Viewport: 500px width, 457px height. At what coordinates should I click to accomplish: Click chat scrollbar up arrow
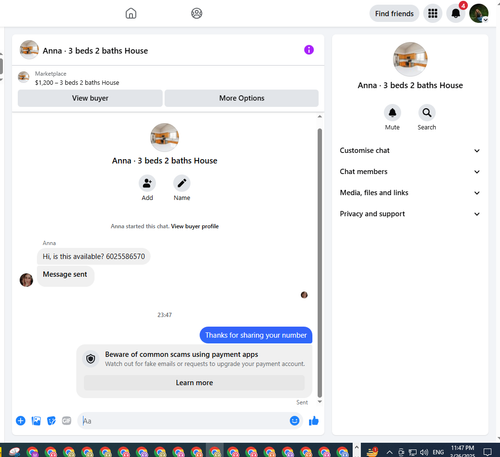click(x=320, y=116)
